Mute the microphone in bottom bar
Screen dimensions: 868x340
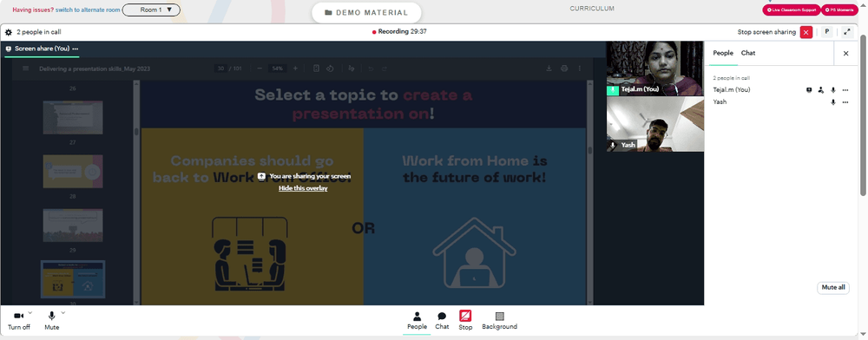[x=52, y=321]
